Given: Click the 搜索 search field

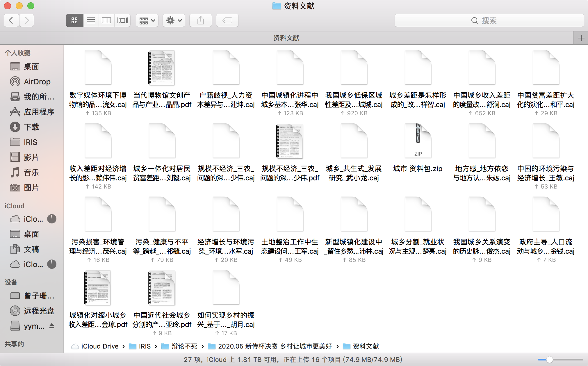Looking at the screenshot, I should pyautogui.click(x=489, y=20).
